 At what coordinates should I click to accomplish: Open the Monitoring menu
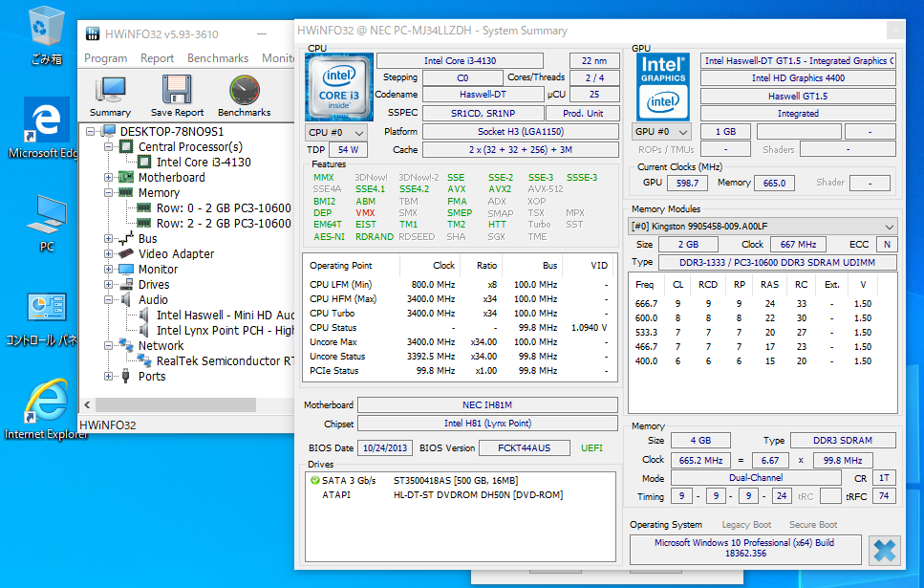tap(277, 58)
